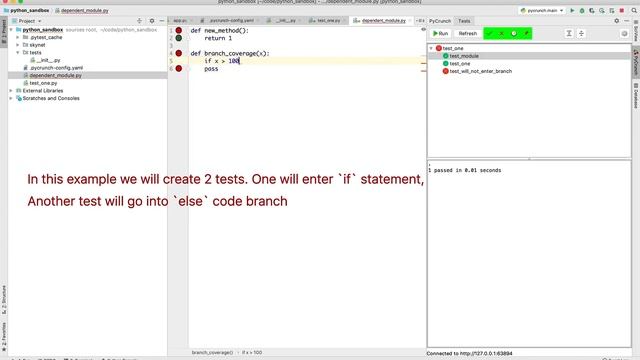The image size is (640, 360).
Task: Run with coverage icon in toolbar
Action: 592,10
